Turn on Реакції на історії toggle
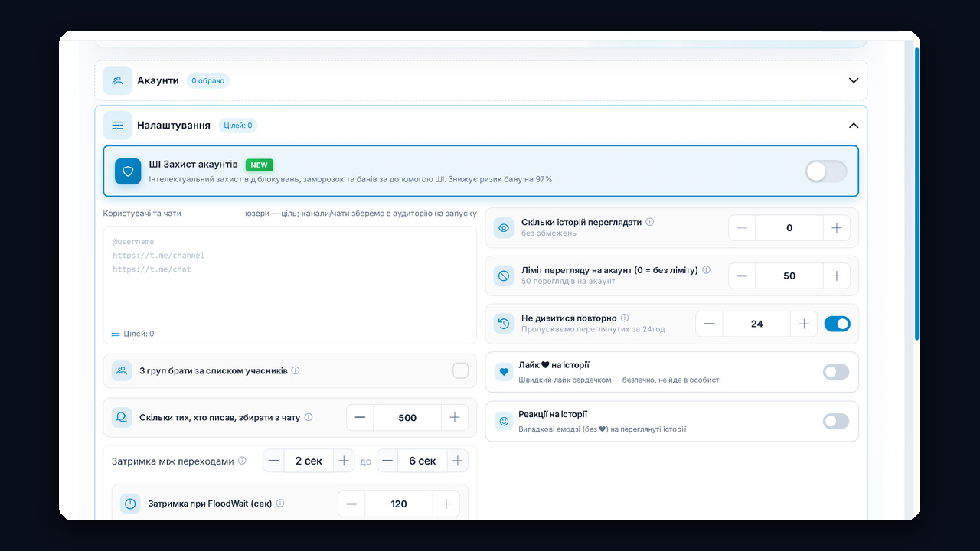The height and width of the screenshot is (551, 980). click(x=836, y=421)
